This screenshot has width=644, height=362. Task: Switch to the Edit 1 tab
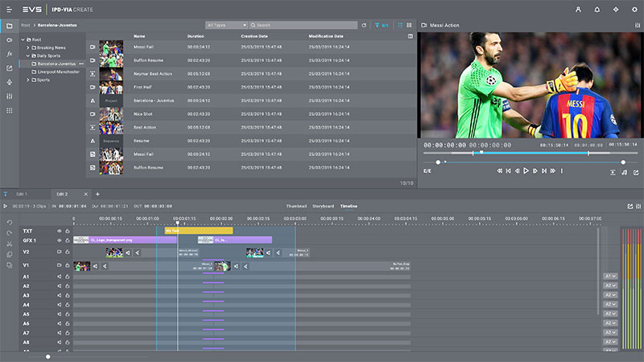coord(22,194)
